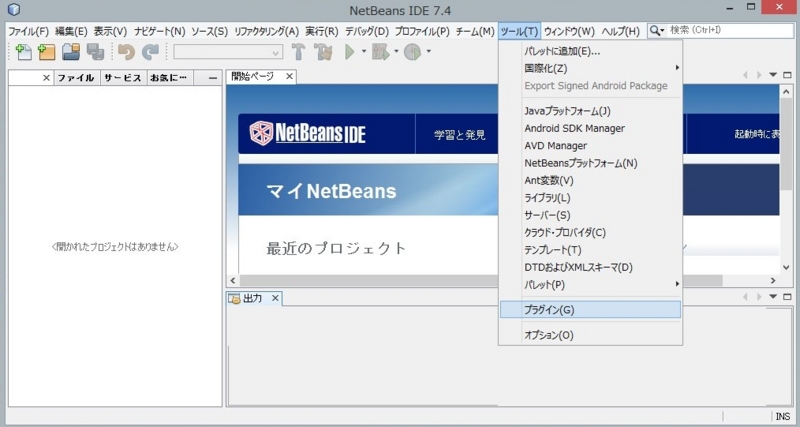This screenshot has height=427, width=800.
Task: Choose クラウド・プロバイダ(C) menu item
Action: 590,233
